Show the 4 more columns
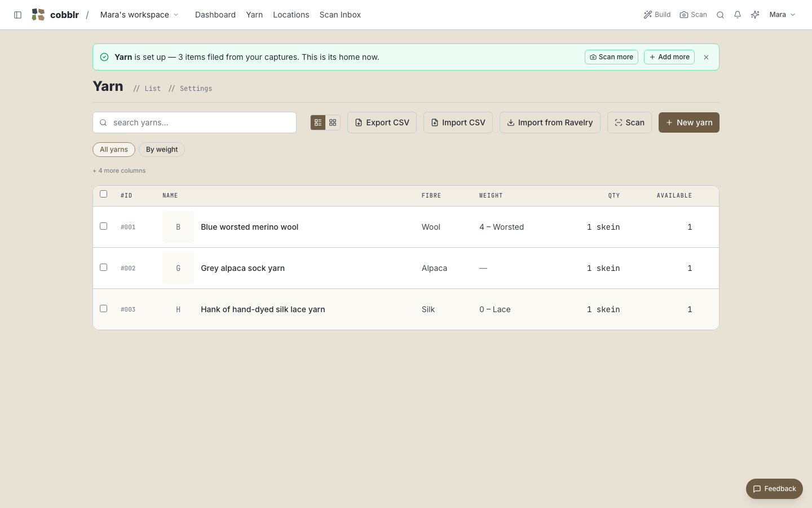This screenshot has width=812, height=508. point(119,170)
